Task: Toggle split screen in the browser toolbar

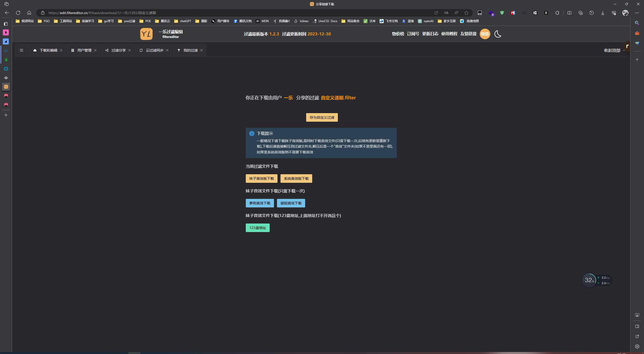Action: (x=569, y=13)
